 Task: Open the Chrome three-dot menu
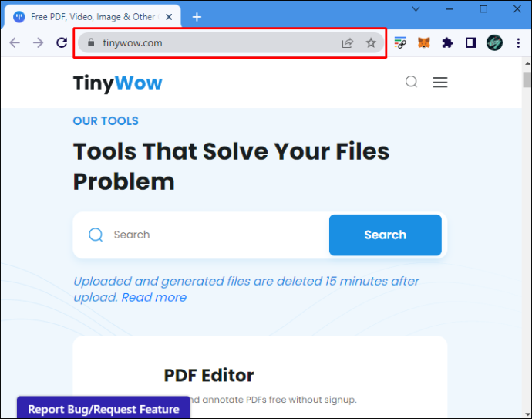tap(518, 42)
